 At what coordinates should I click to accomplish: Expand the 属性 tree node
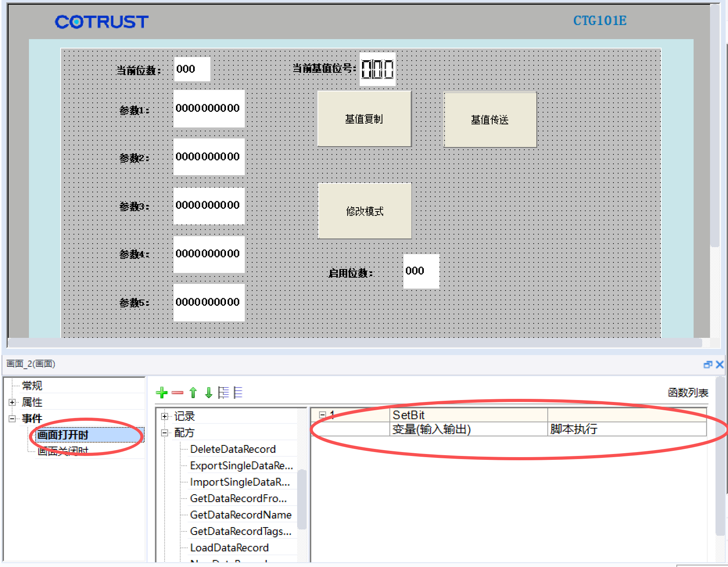(12, 402)
